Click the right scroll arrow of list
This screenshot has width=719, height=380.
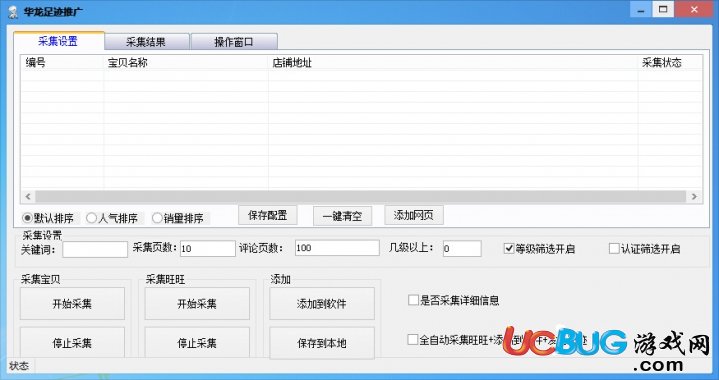694,197
